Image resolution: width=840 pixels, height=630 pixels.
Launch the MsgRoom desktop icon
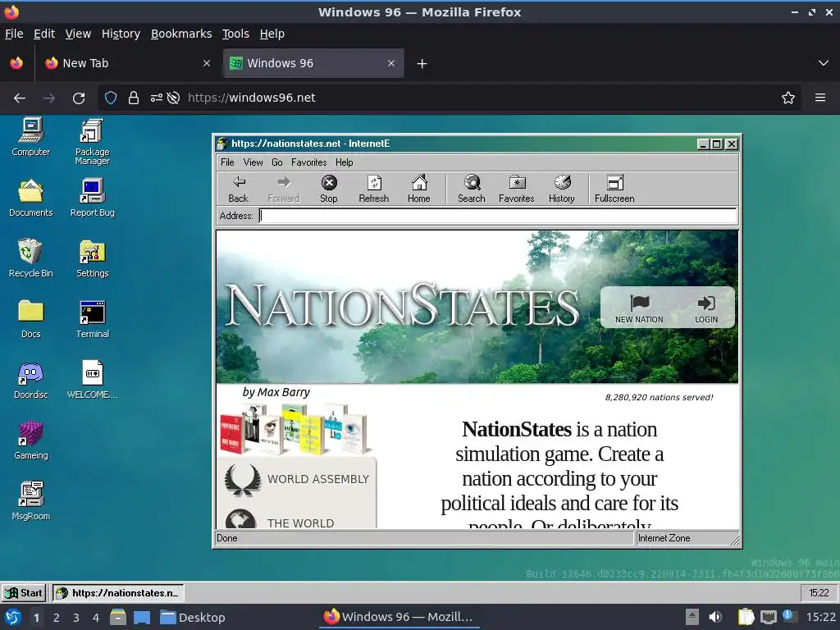click(x=31, y=501)
